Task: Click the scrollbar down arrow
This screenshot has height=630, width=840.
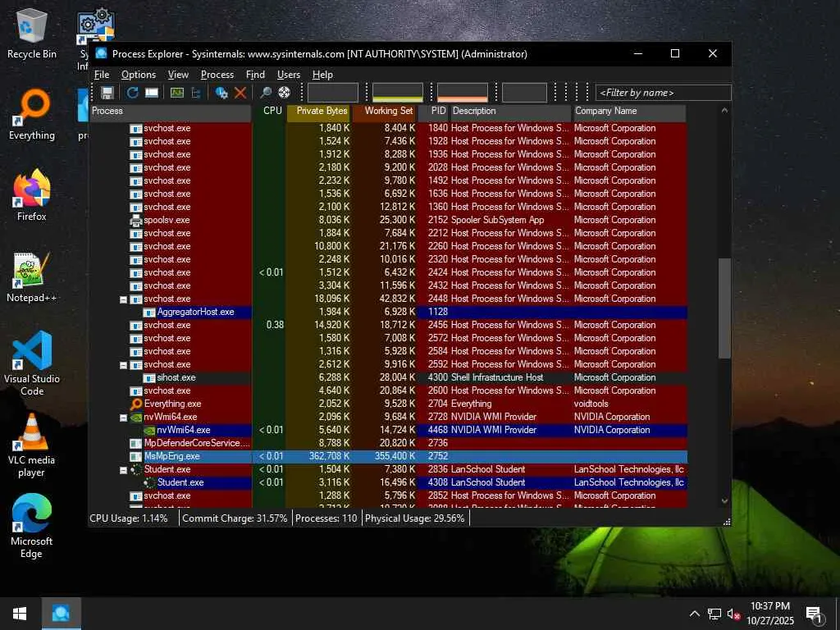Action: point(724,501)
